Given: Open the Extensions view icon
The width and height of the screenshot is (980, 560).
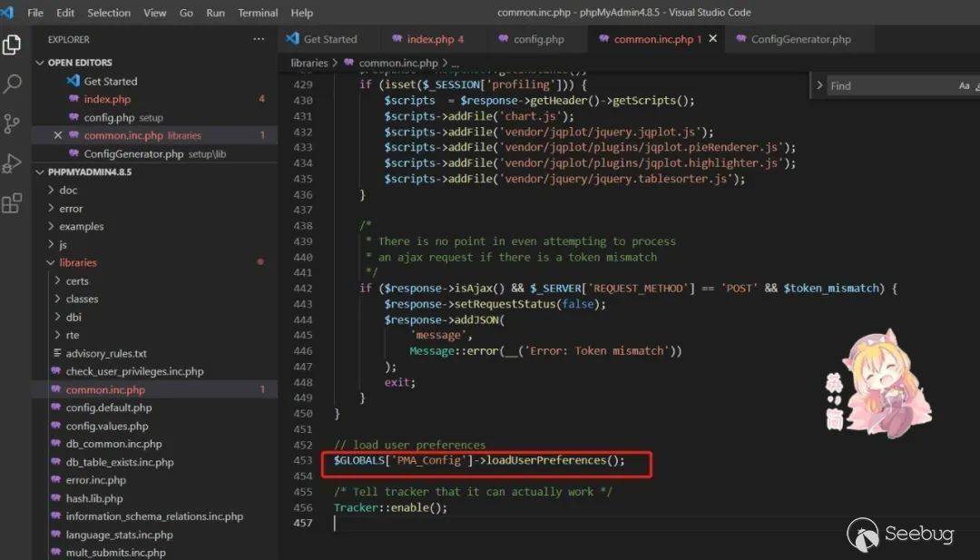Looking at the screenshot, I should [x=12, y=203].
